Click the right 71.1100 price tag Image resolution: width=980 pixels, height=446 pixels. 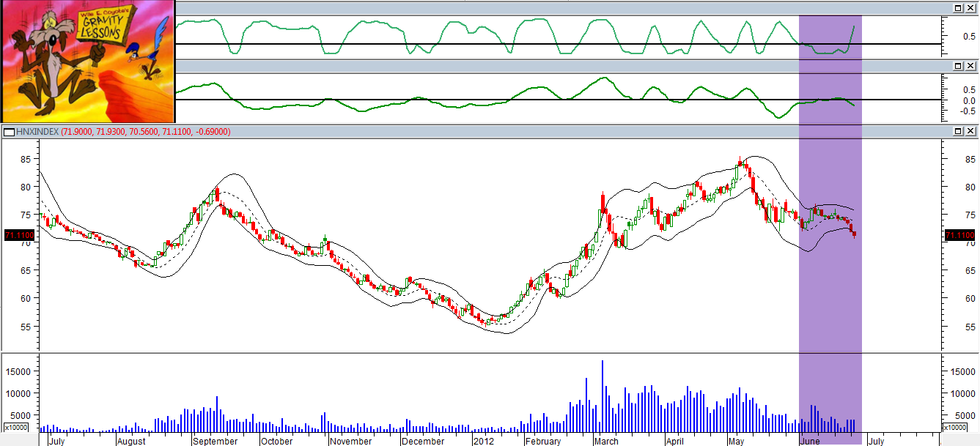pos(960,235)
